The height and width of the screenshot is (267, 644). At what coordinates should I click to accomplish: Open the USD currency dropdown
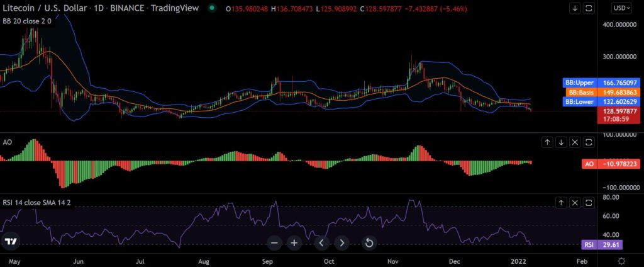pyautogui.click(x=621, y=8)
